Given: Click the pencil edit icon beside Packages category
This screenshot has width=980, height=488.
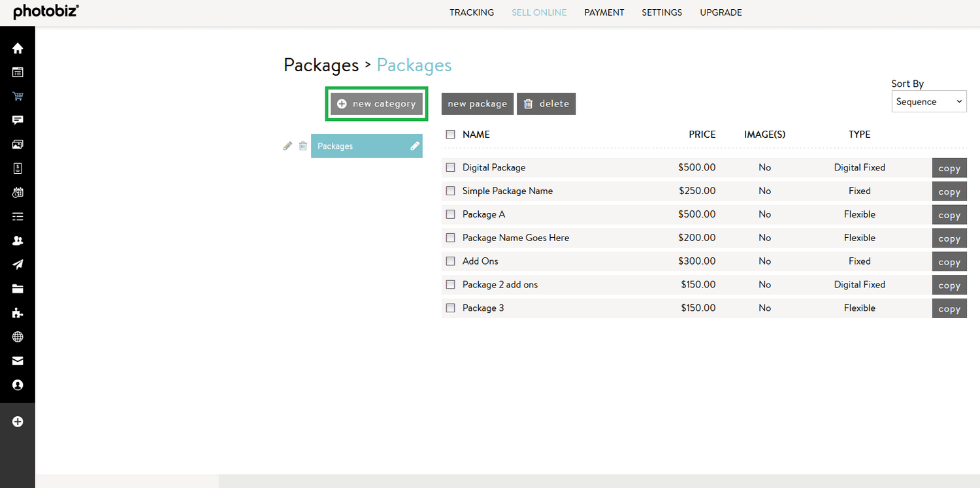Looking at the screenshot, I should pyautogui.click(x=287, y=146).
